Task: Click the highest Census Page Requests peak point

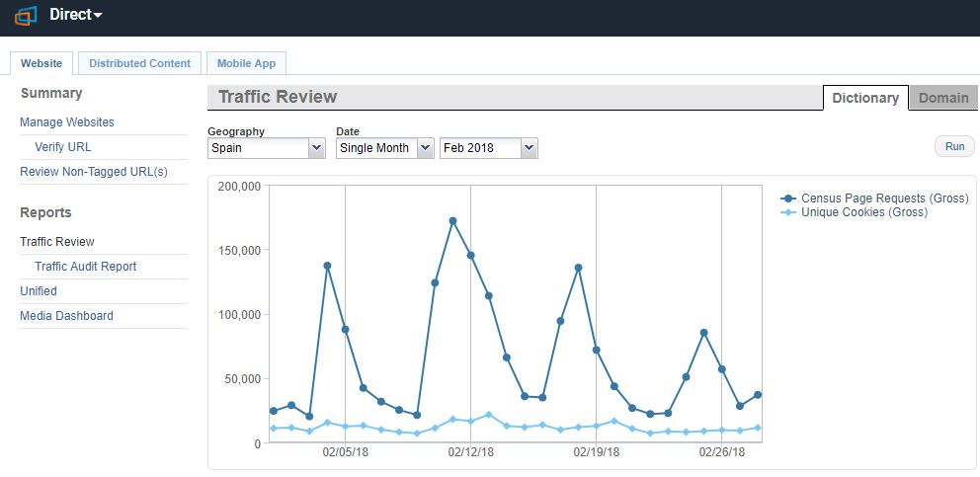Action: coord(452,221)
